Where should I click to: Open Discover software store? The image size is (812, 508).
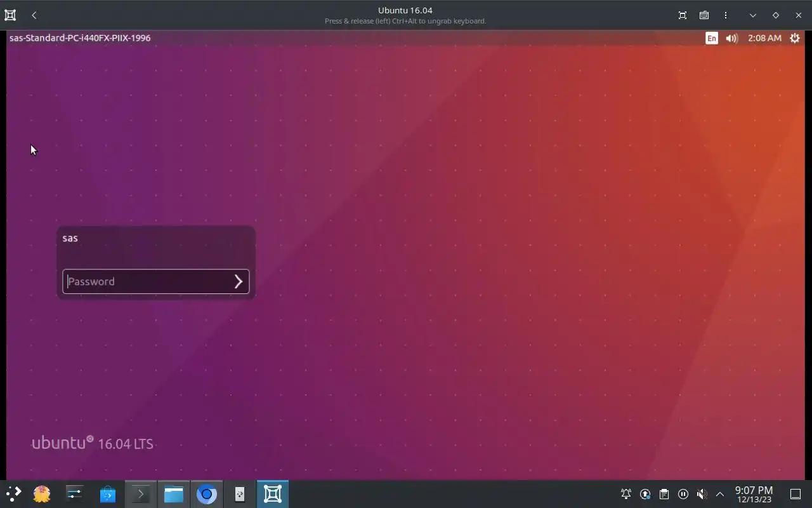tap(108, 494)
